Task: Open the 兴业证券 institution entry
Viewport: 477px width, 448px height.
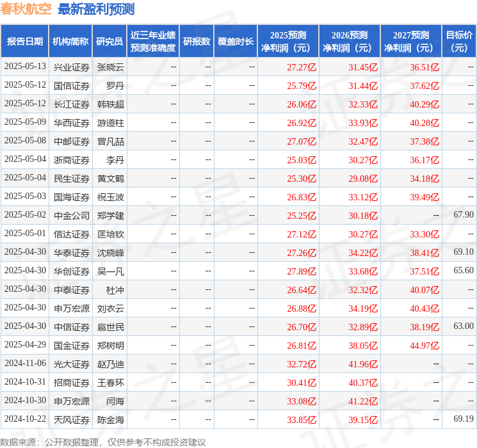Action: point(71,67)
